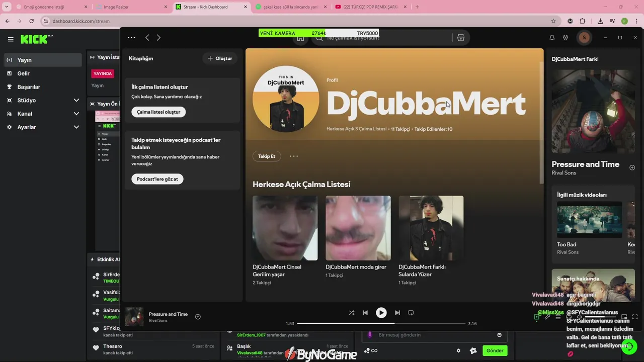644x362 pixels.
Task: Expand the Ayarlar menu chevron
Action: tap(76, 127)
